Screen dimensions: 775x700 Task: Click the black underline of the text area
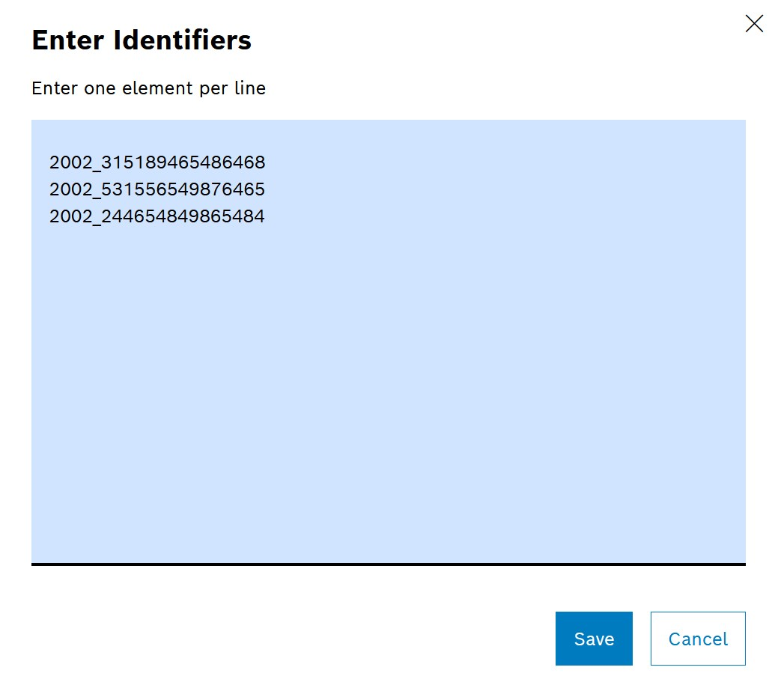click(x=389, y=564)
